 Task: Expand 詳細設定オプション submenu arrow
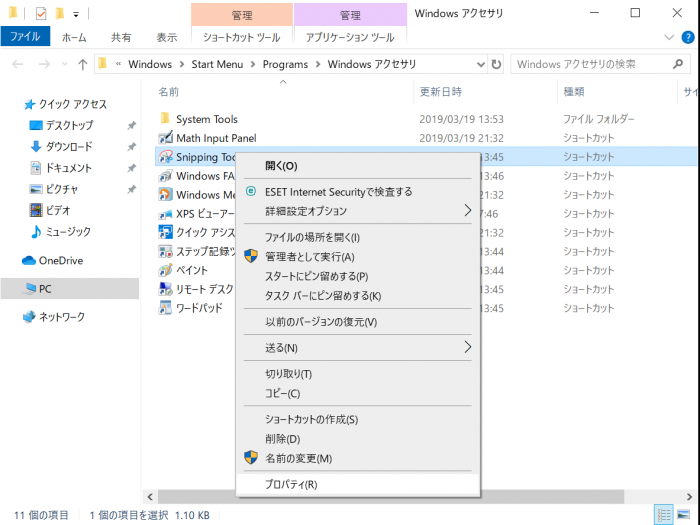(467, 210)
